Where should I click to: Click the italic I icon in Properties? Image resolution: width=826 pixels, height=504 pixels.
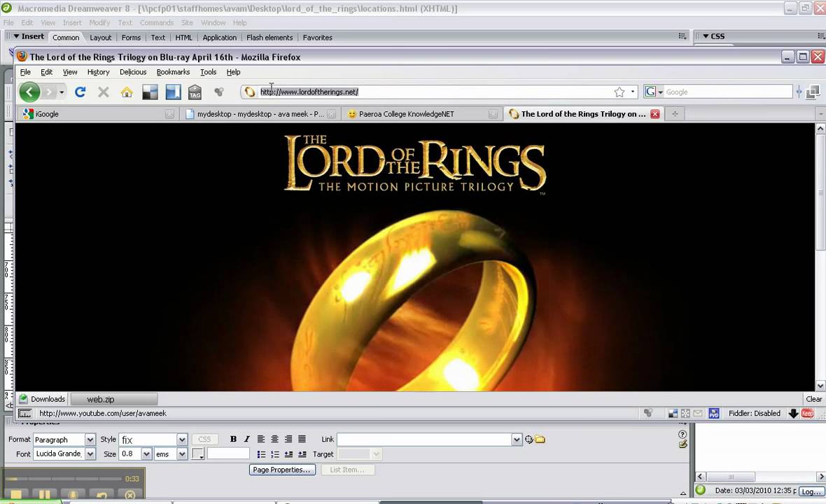246,439
